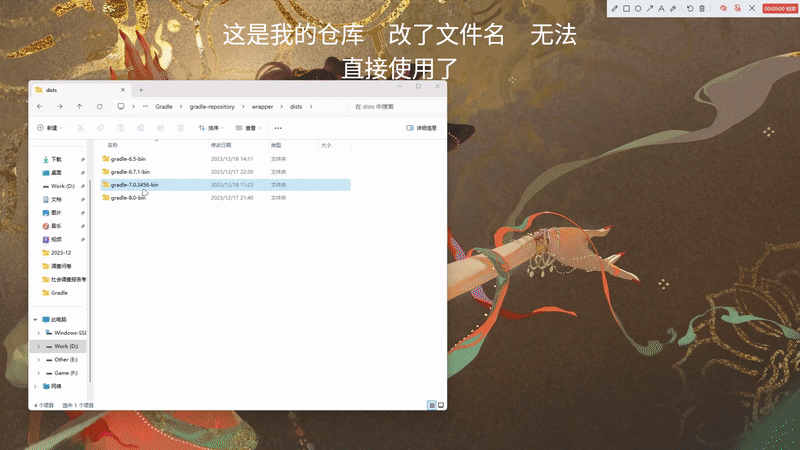
Task: Open 图片 Pictures in quick access
Action: coord(56,213)
